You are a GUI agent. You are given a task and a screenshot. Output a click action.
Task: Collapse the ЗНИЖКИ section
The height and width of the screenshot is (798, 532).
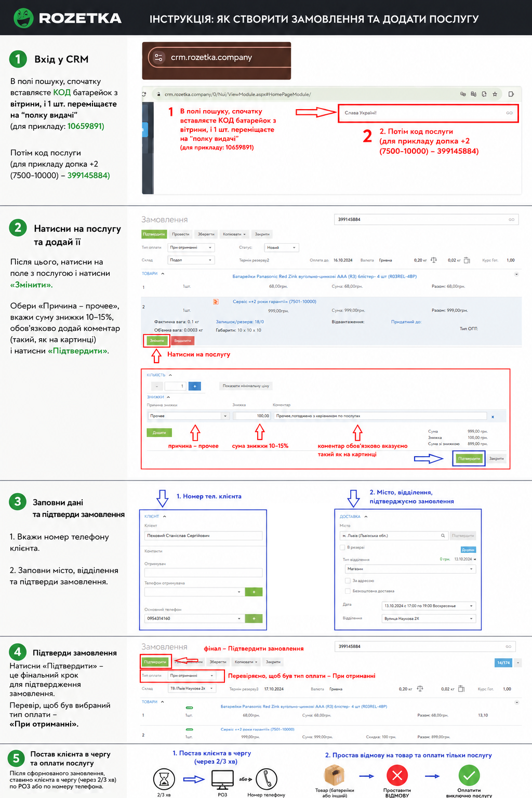point(168,397)
